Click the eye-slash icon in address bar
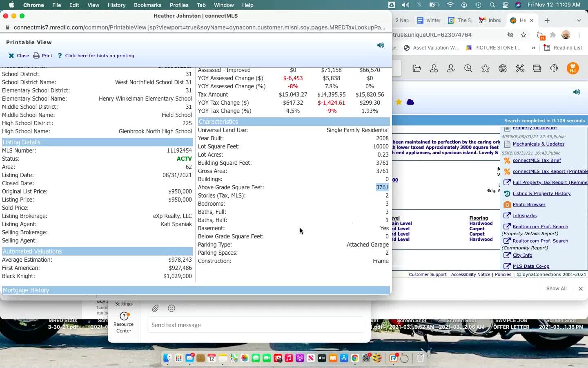 tap(510, 35)
